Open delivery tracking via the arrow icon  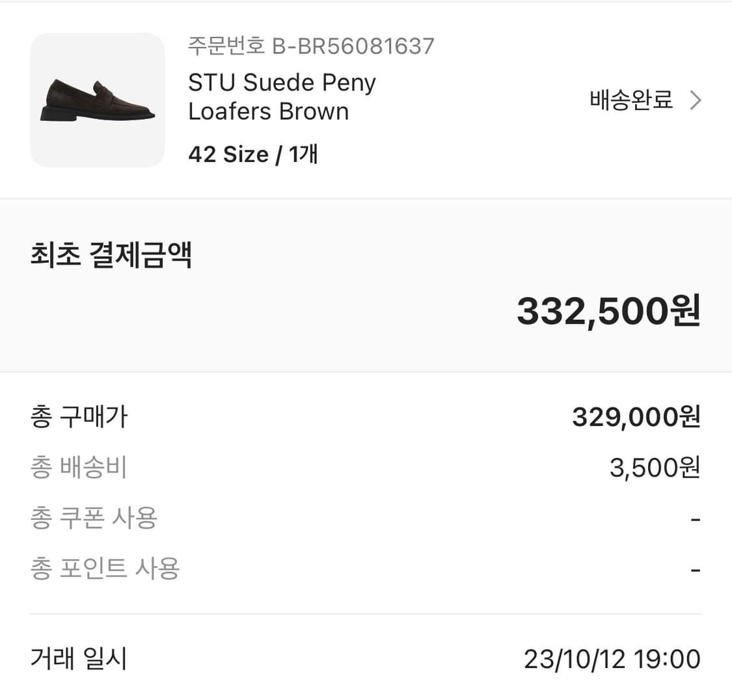coord(696,101)
